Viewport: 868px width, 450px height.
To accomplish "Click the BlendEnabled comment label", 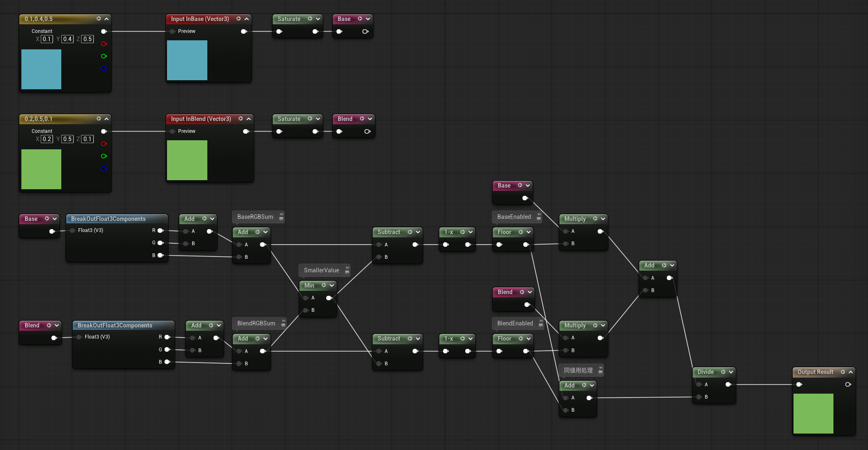I will pos(515,323).
